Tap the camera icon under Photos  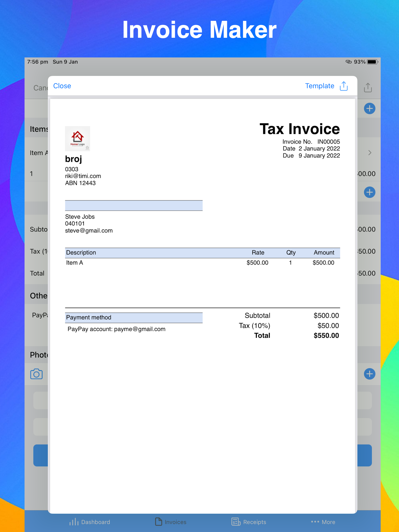[x=36, y=374]
